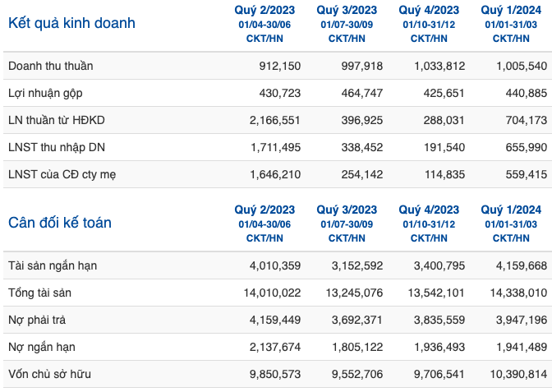Click the value 3,692,371 in Nợ phải trả
The image size is (552, 392).
[x=357, y=320]
